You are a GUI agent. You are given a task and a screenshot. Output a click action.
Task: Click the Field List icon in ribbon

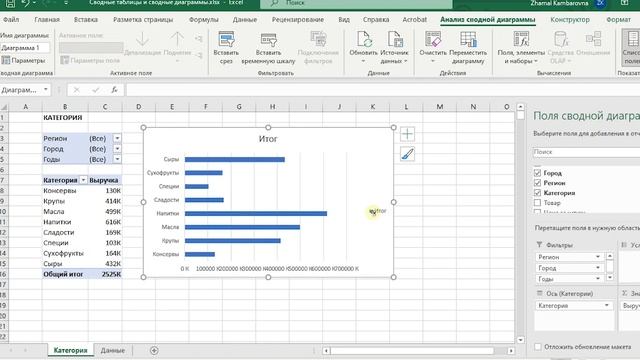(632, 40)
